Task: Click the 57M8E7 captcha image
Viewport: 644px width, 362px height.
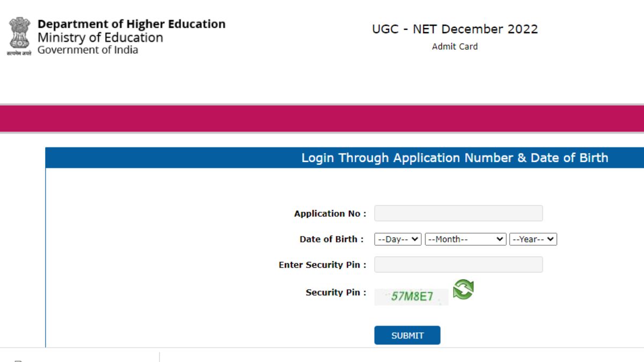Action: (411, 297)
